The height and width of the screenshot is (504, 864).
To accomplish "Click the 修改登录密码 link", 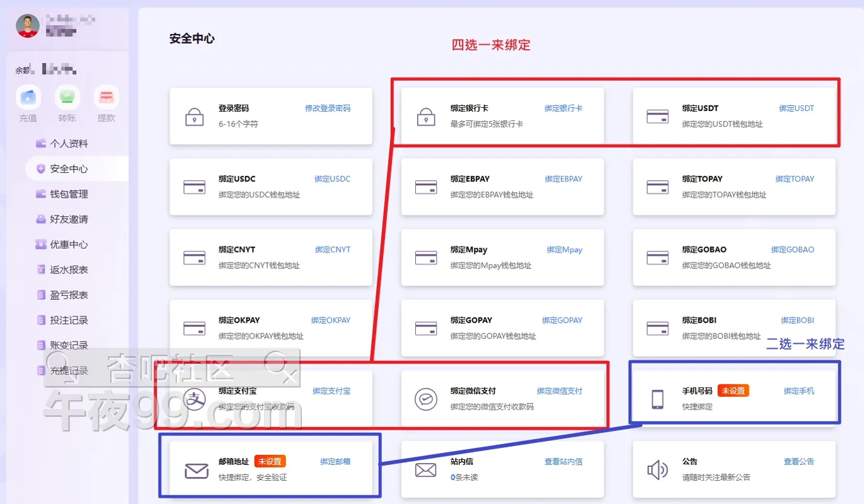I will click(x=328, y=108).
